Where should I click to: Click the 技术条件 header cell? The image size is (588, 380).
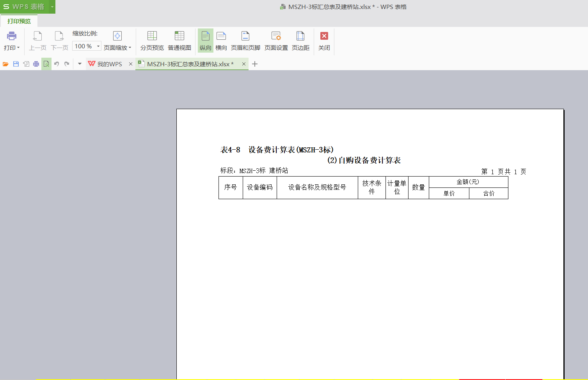[x=372, y=187]
